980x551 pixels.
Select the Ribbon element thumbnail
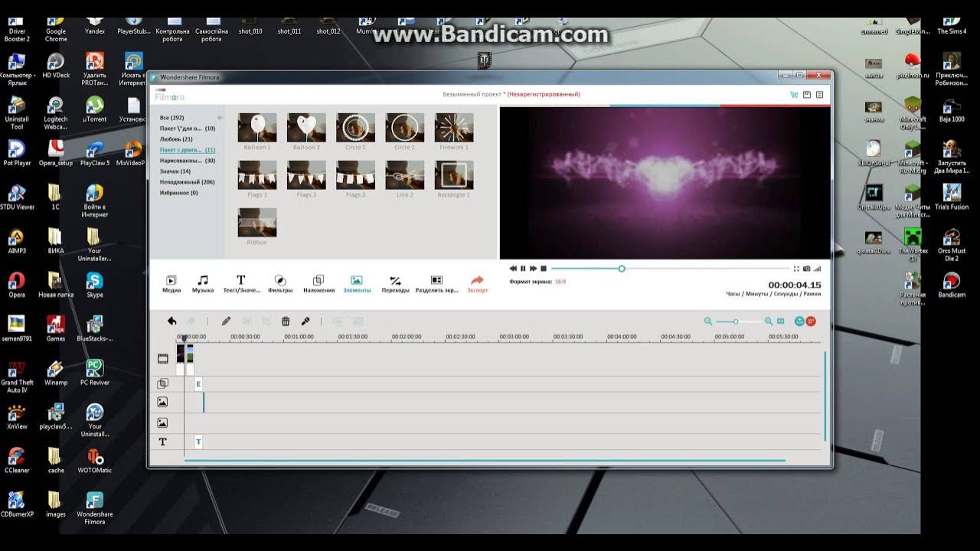(x=257, y=223)
